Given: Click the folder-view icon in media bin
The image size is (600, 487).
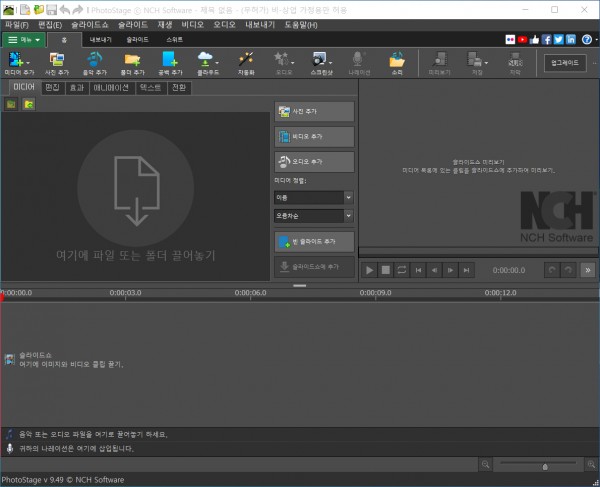Looking at the screenshot, I should [29, 104].
